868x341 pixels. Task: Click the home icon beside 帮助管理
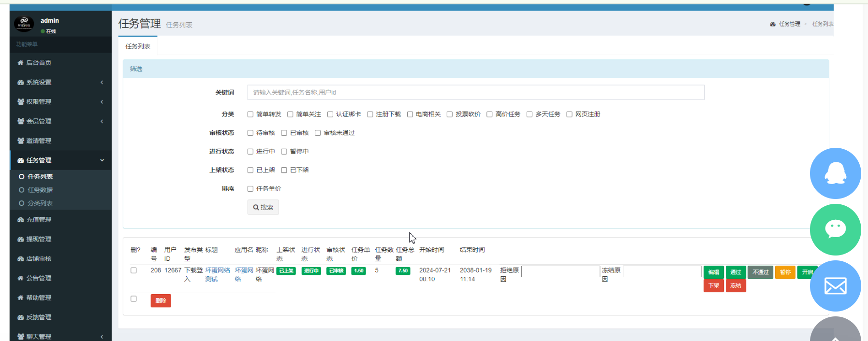point(20,298)
